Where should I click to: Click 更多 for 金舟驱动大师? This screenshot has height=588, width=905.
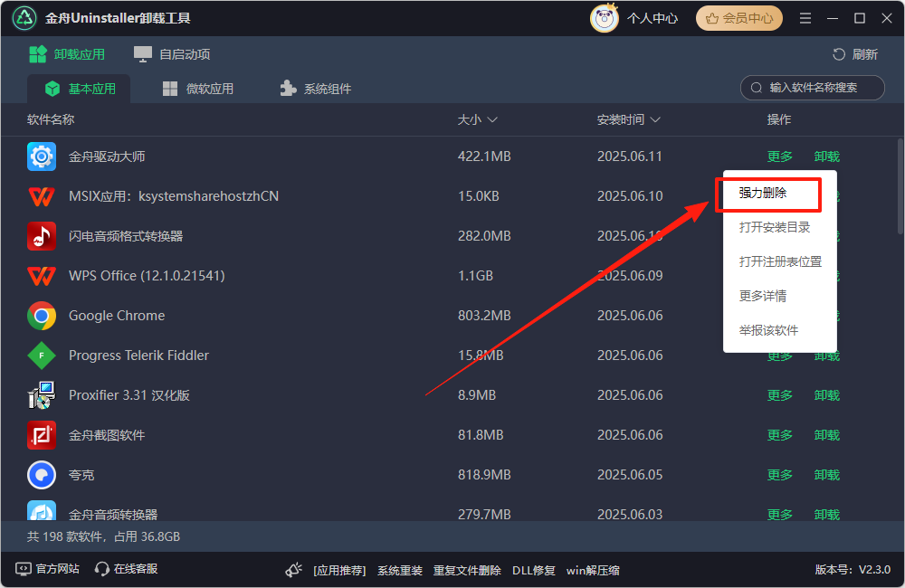pos(780,156)
